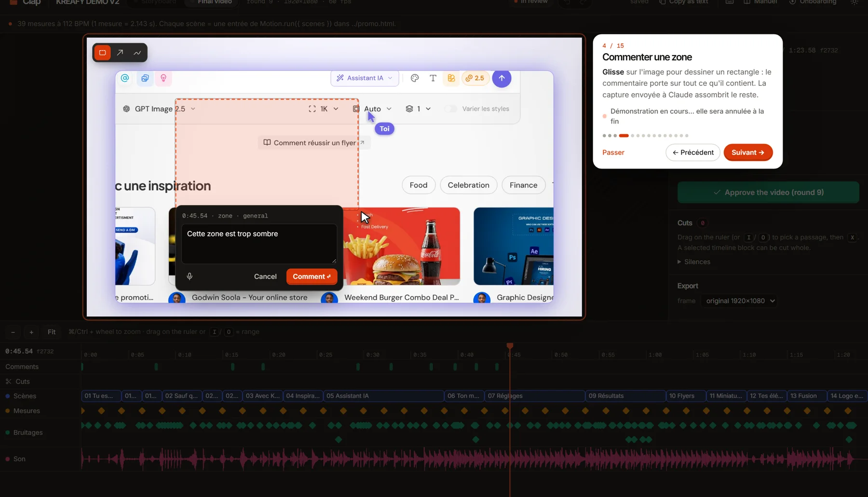The height and width of the screenshot is (497, 868).
Task: Click Passer to skip the tutorial
Action: pos(613,152)
